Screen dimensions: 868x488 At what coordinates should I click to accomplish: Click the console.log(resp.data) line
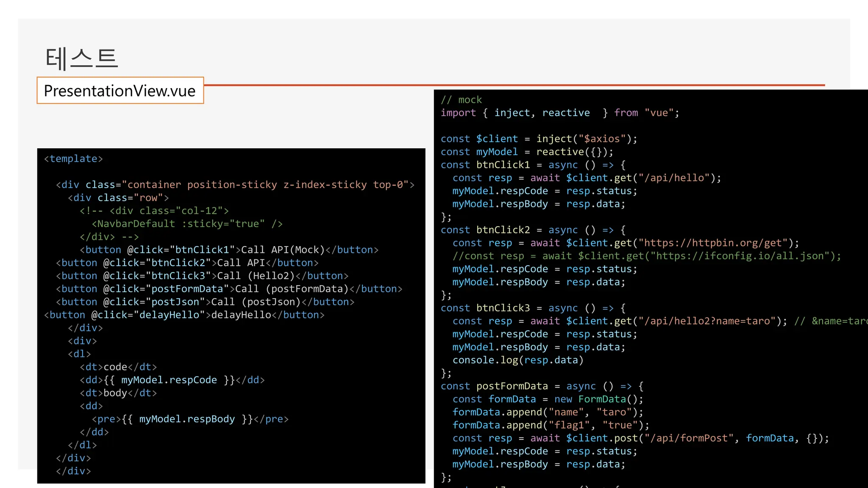(518, 360)
